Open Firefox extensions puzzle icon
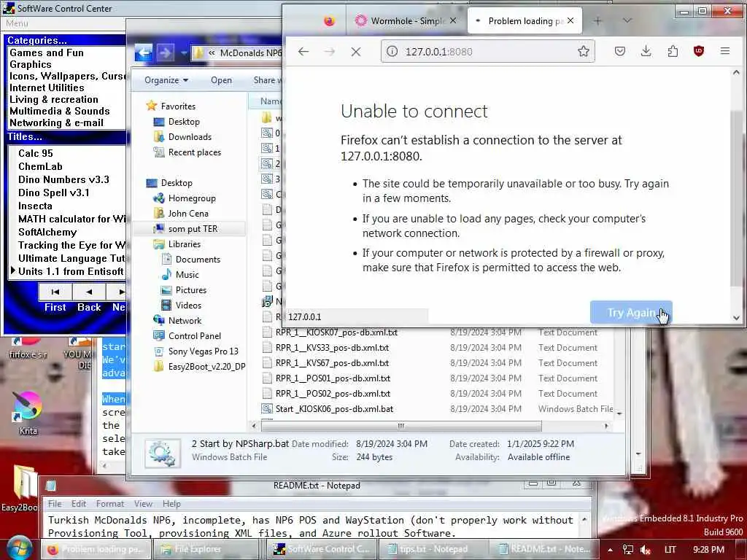Viewport: 747px width, 560px height. point(673,52)
